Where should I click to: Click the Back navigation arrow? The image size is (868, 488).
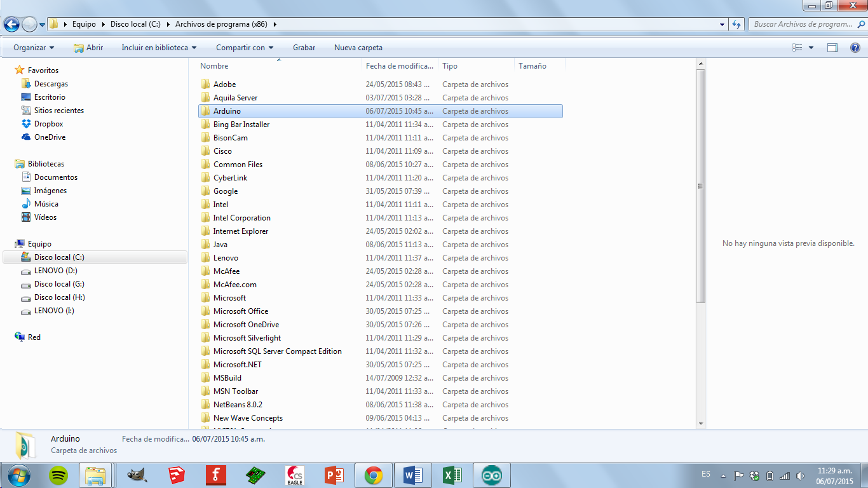click(11, 24)
